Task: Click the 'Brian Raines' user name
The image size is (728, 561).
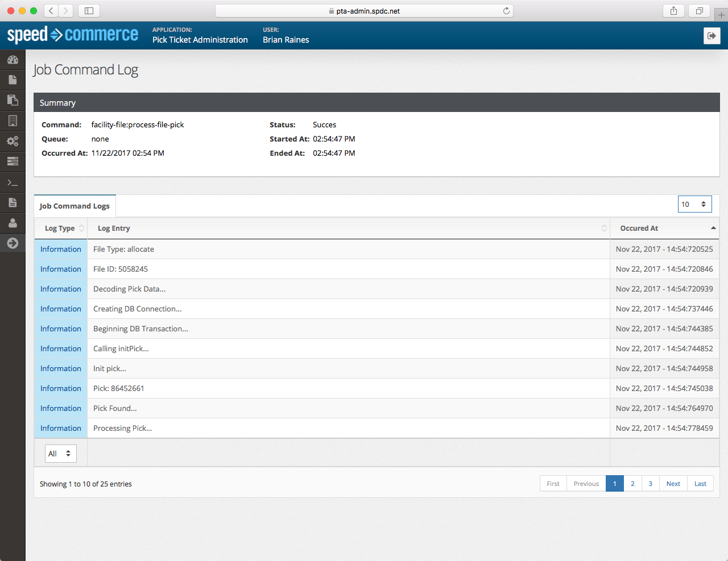Action: tap(286, 40)
